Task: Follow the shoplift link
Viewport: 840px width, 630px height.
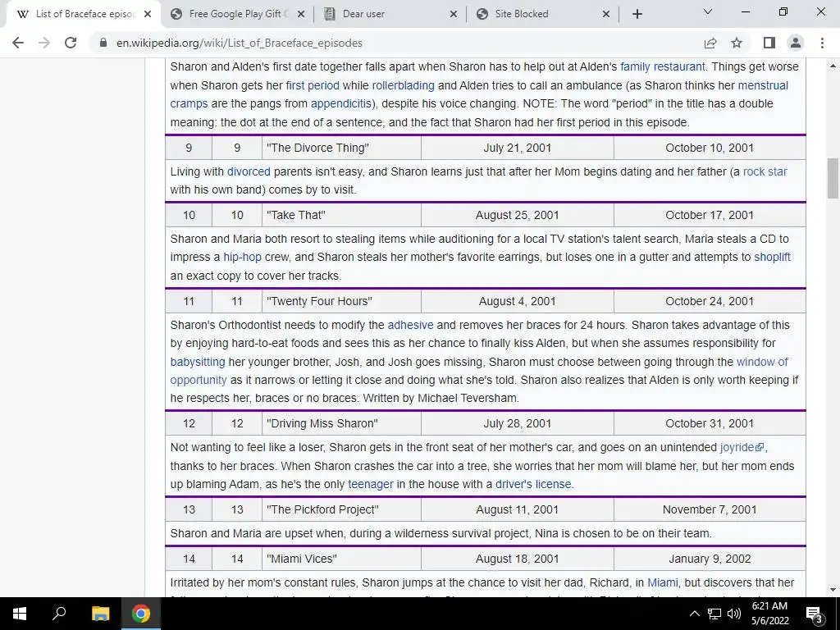Action: (x=772, y=257)
